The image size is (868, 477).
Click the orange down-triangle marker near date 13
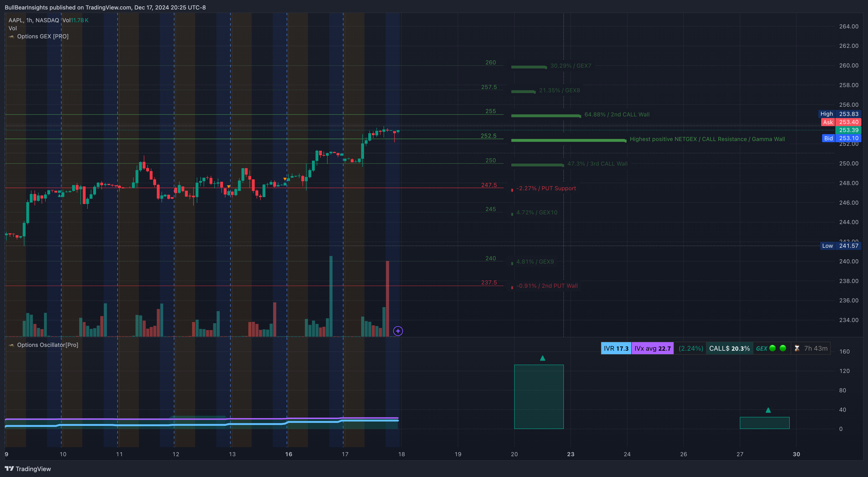coord(229,186)
